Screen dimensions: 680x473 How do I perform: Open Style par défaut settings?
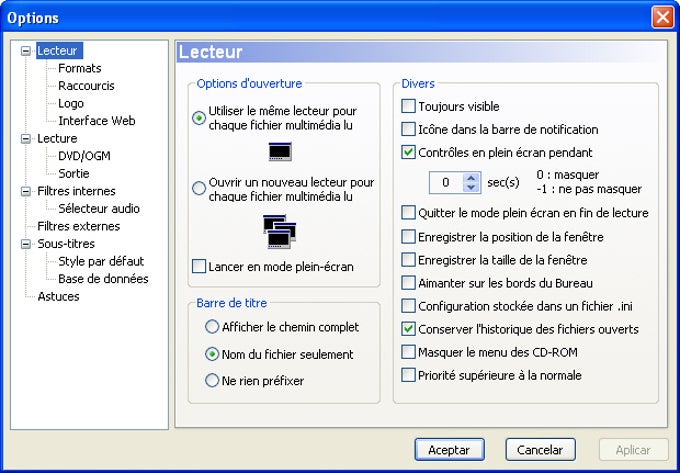click(101, 261)
